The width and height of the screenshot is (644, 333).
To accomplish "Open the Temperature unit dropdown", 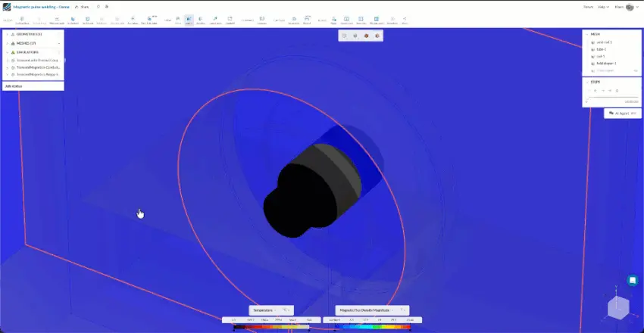I will (286, 310).
